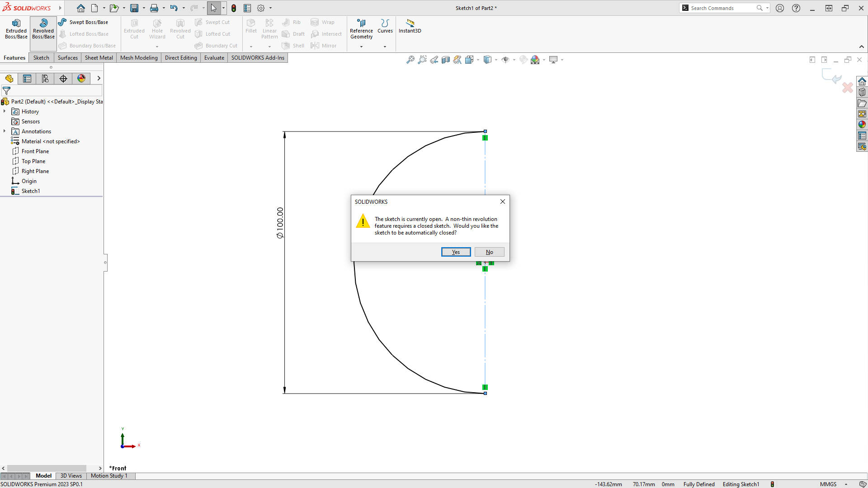
Task: Switch to the Sketch tab
Action: pyautogui.click(x=41, y=58)
